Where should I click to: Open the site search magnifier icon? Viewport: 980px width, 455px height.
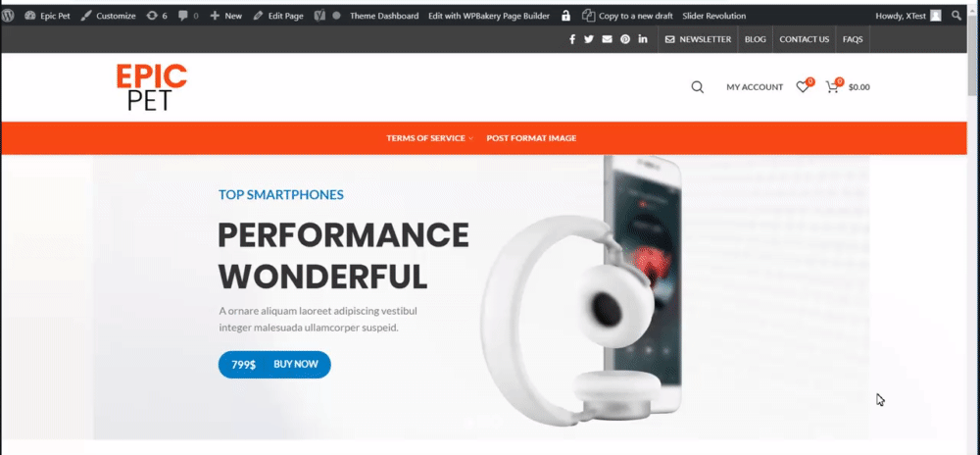point(698,87)
